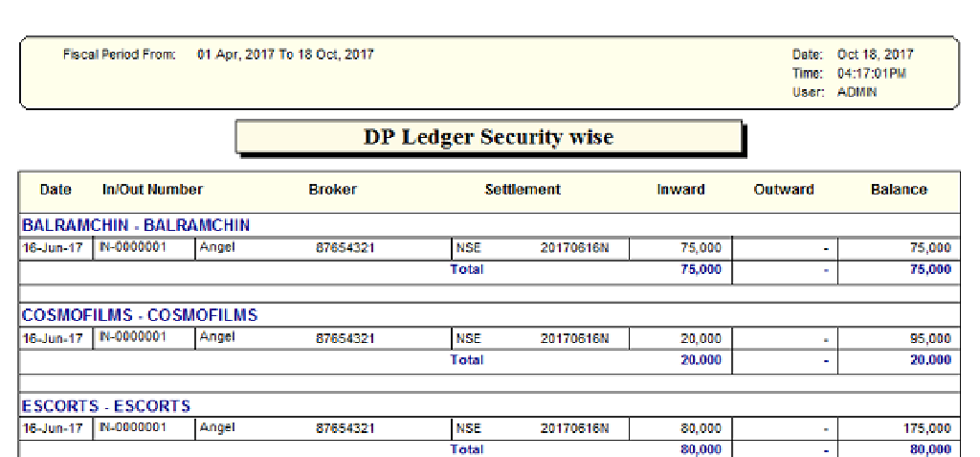Viewport: 980px width, 457px height.
Task: Open the BALRAMCHIN - BALRAMCHIN group heading
Action: 136,225
